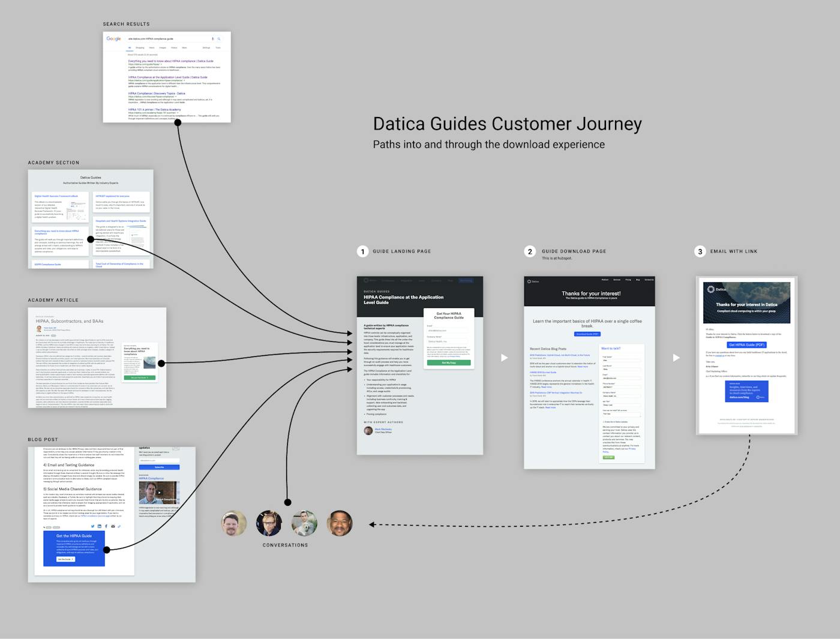The image size is (840, 639).
Task: Click Get HIPAA Guide (PDF) button in email
Action: 747,345
